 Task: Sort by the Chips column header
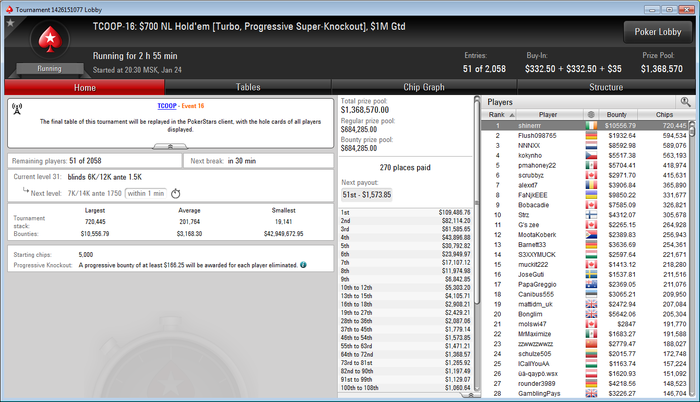pos(664,115)
